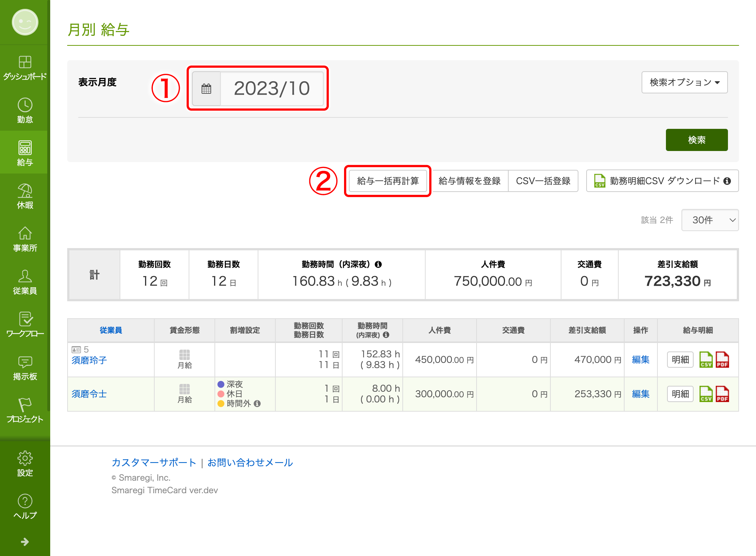Click 月給 wage type icon for 須磨玲子

click(185, 355)
